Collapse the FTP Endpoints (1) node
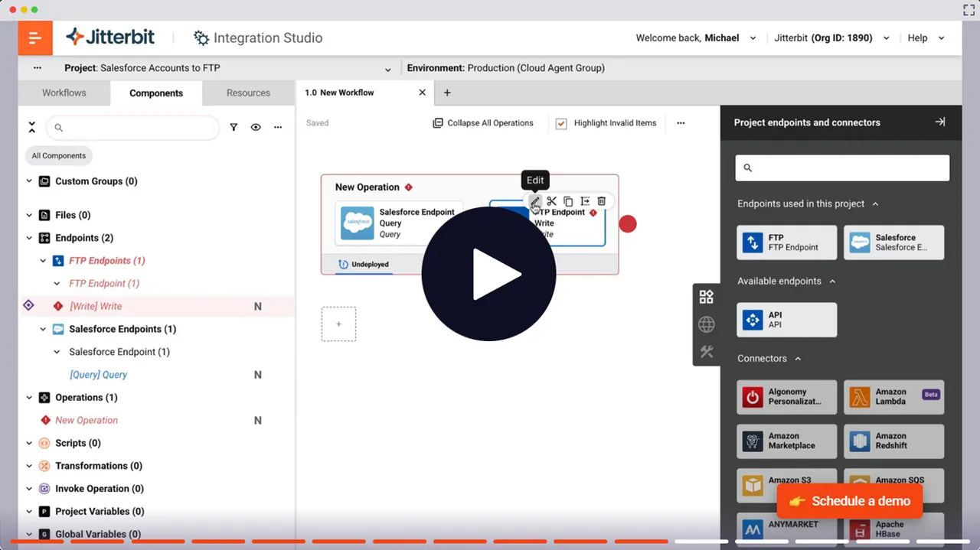 [x=43, y=262]
